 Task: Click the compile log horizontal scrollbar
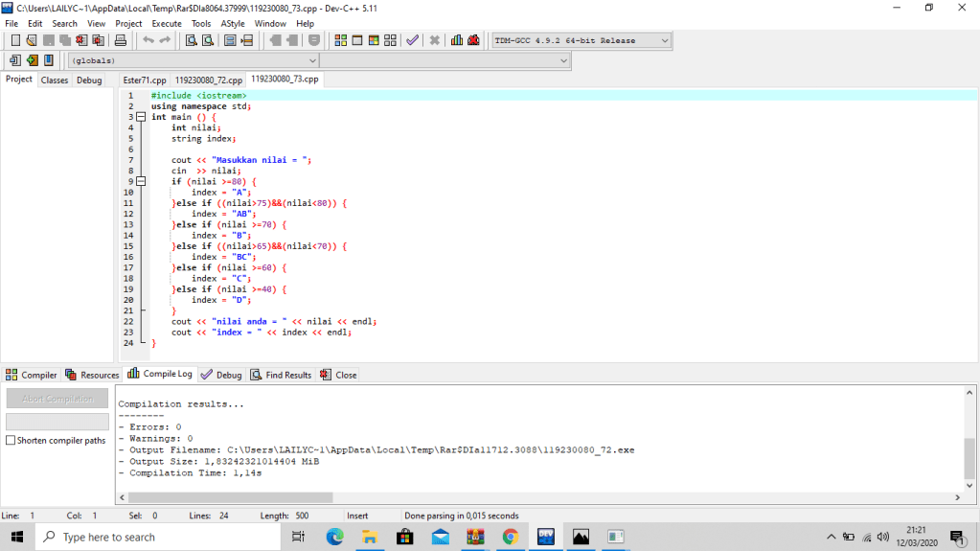[230, 497]
